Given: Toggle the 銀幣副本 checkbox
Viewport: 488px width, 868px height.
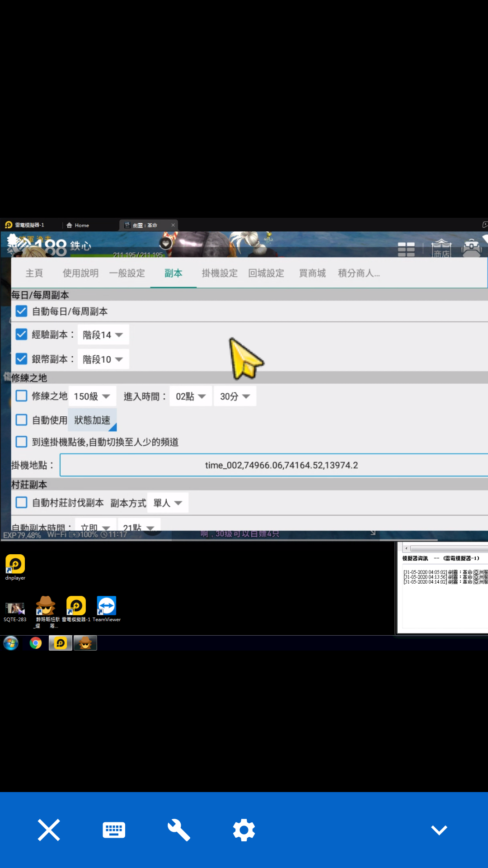Looking at the screenshot, I should (21, 359).
